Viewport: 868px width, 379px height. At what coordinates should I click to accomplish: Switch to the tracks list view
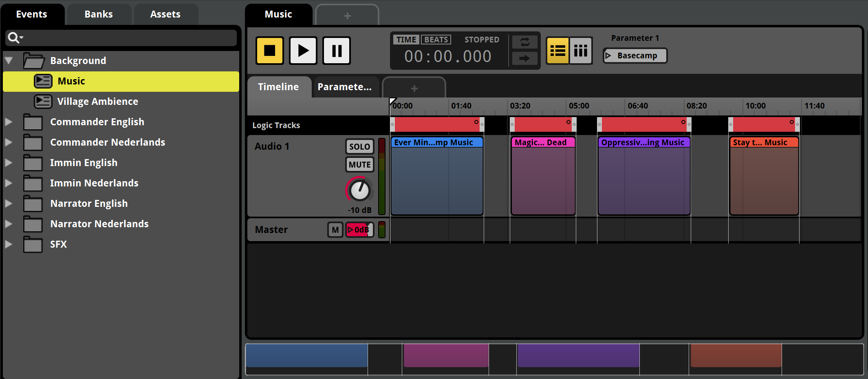[x=557, y=51]
